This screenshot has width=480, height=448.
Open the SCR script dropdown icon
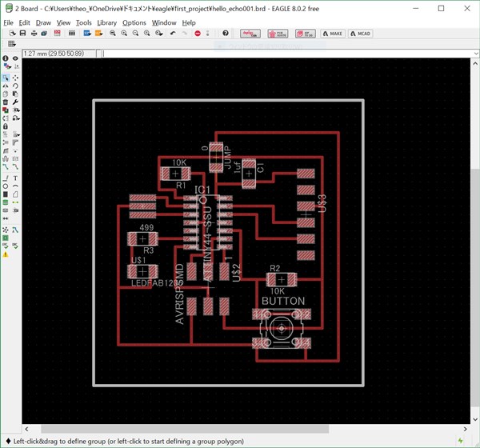pos(87,33)
